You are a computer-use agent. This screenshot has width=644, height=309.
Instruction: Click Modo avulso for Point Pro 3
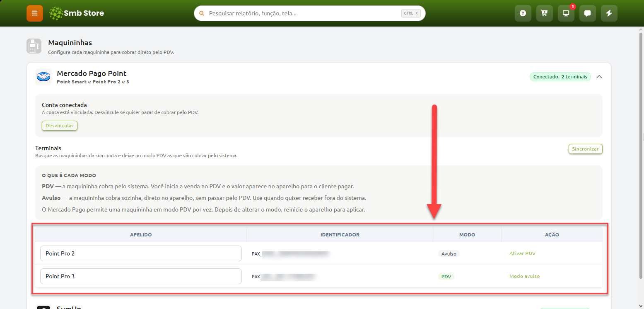(524, 276)
